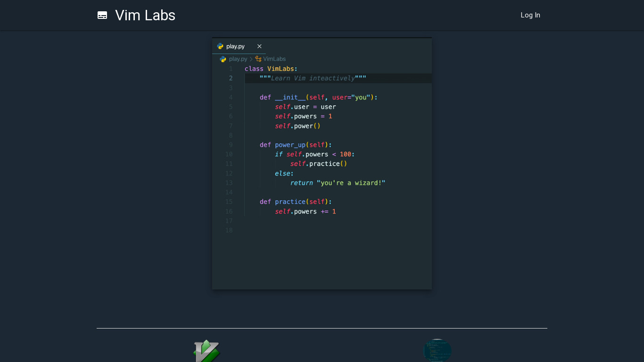
Task: Open the Vim Labs home title link
Action: point(145,15)
